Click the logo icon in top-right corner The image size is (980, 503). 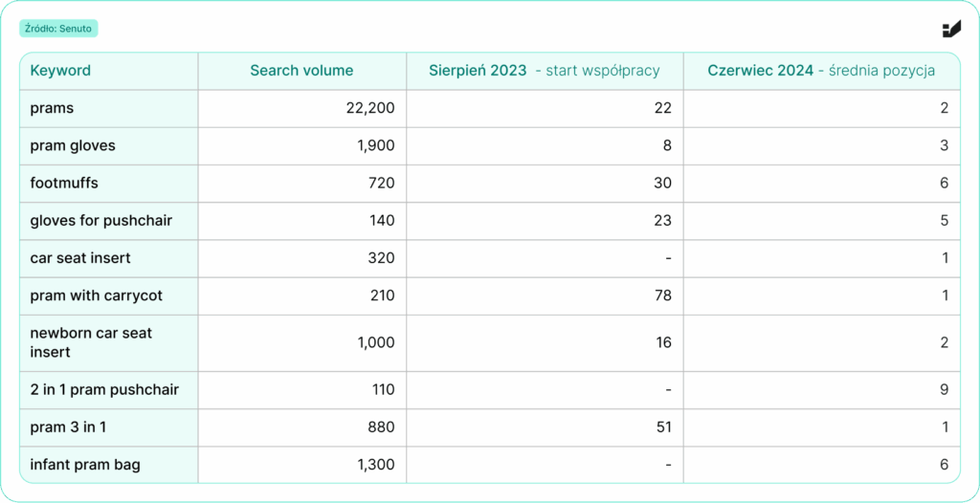(x=950, y=29)
